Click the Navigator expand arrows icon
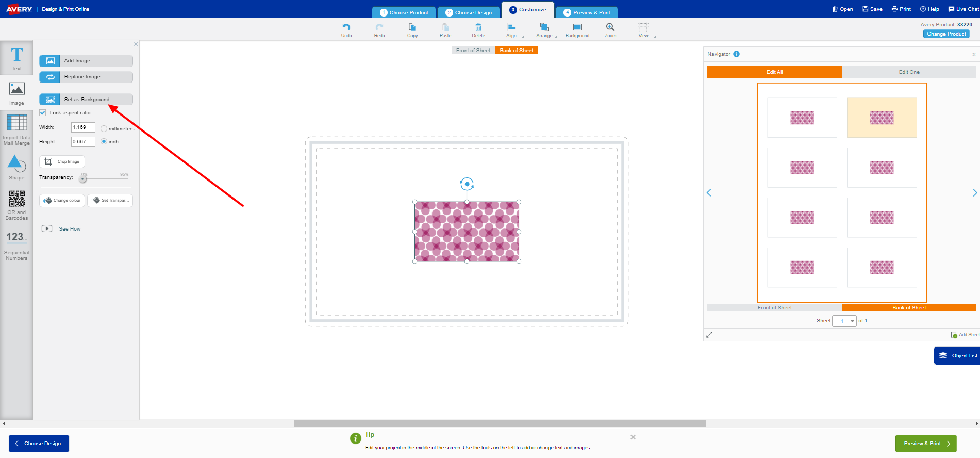 pyautogui.click(x=709, y=335)
